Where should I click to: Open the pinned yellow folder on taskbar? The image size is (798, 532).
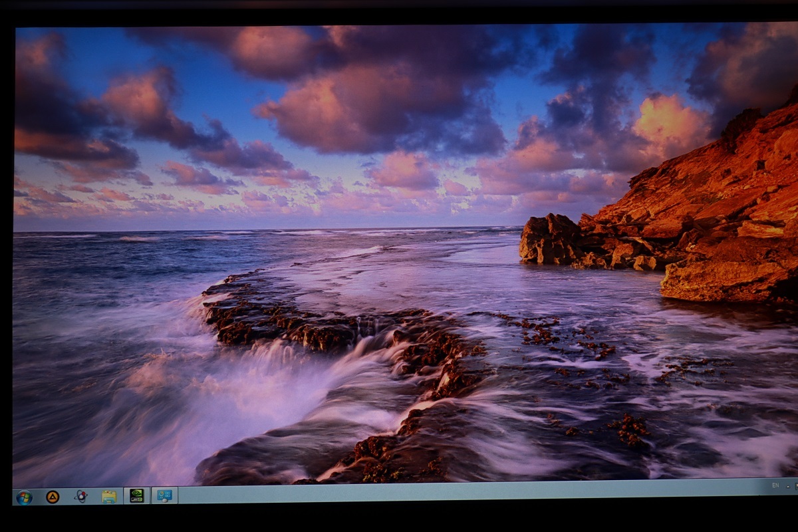tap(109, 495)
